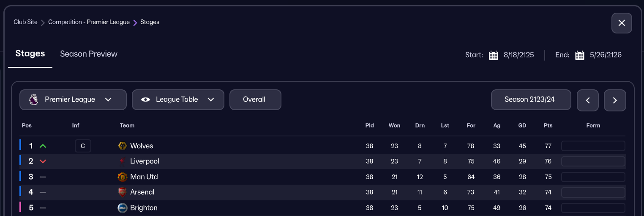Click the Wolves form bar
Viewport: 644px width, 216px height.
(593, 146)
